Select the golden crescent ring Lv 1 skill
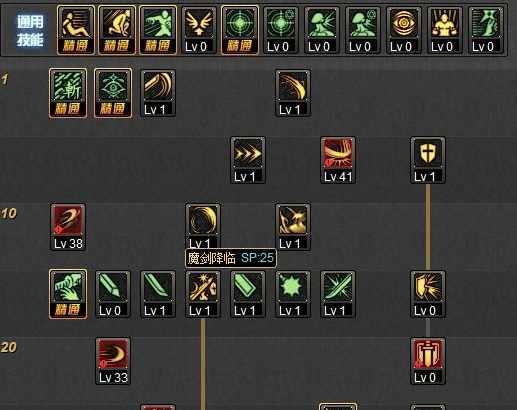 click(x=203, y=225)
